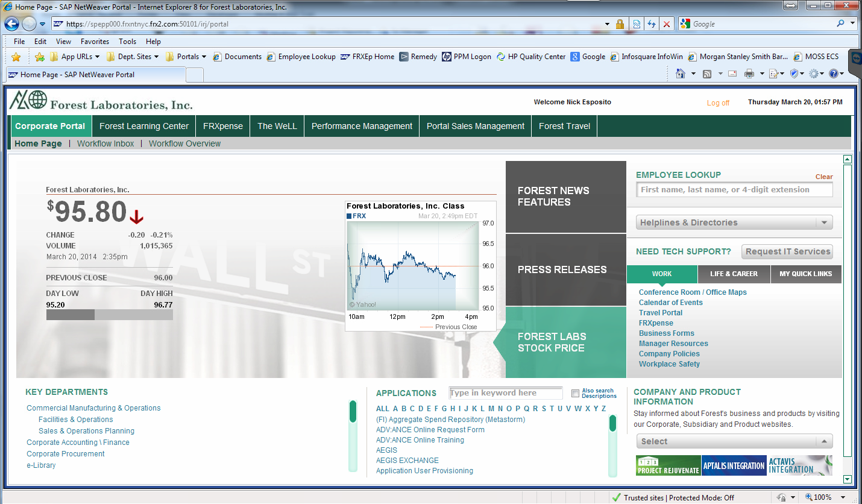The image size is (862, 504).
Task: Click the Refresh arrows icon
Action: 651,24
